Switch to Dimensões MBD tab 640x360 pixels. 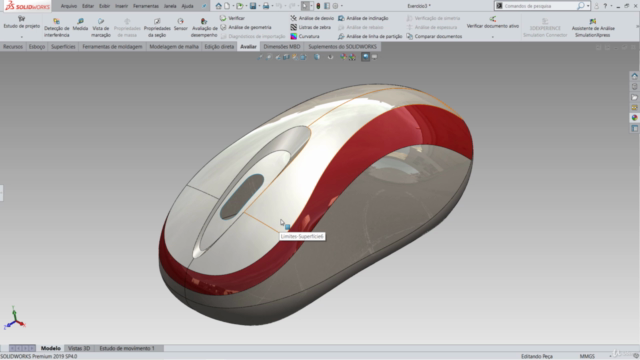pos(282,47)
